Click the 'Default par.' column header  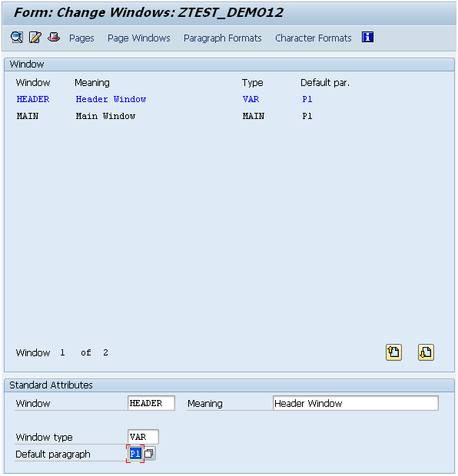pos(325,83)
